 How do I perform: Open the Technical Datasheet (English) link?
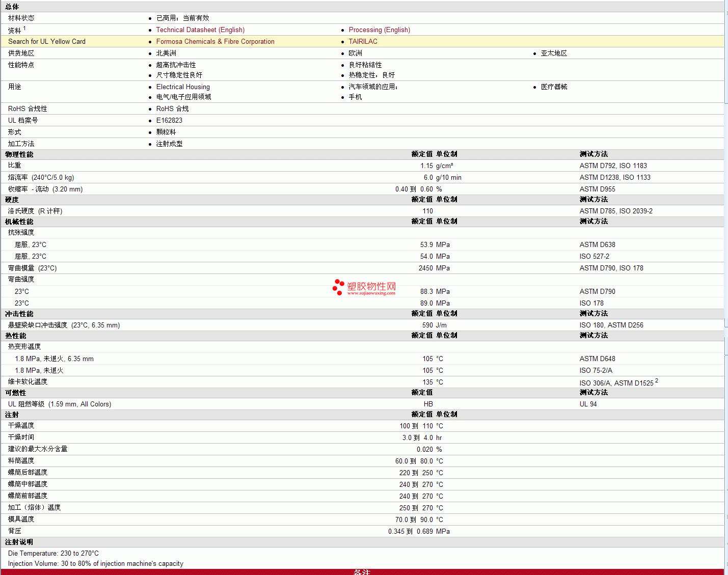click(200, 30)
